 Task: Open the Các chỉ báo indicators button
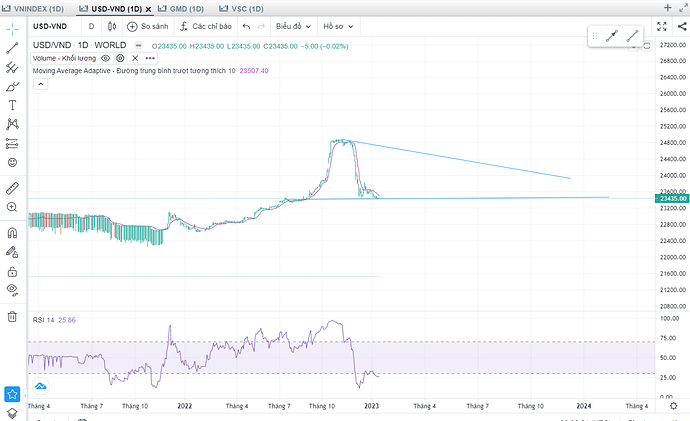tap(204, 27)
